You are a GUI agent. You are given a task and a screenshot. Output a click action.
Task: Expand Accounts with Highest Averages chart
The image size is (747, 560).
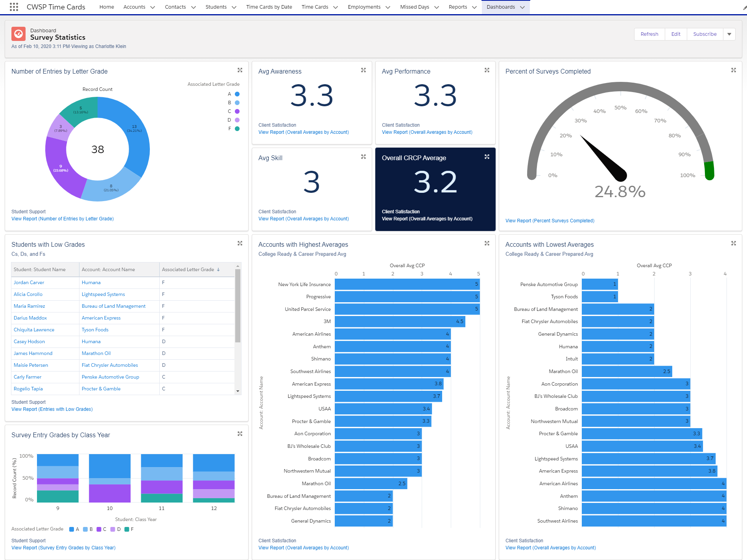[x=487, y=243]
